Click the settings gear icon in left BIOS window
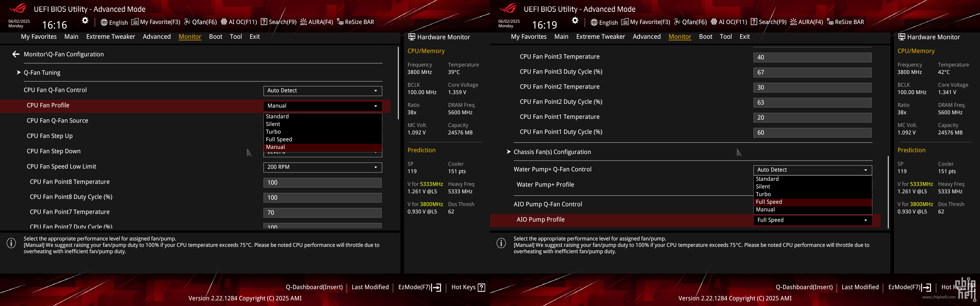The height and width of the screenshot is (306, 980). [85, 20]
